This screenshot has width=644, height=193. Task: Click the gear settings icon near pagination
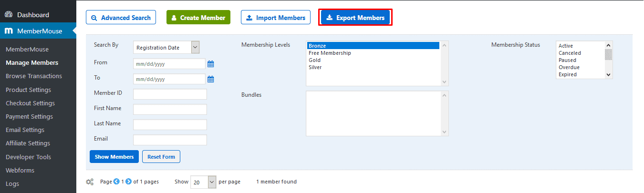(90, 182)
